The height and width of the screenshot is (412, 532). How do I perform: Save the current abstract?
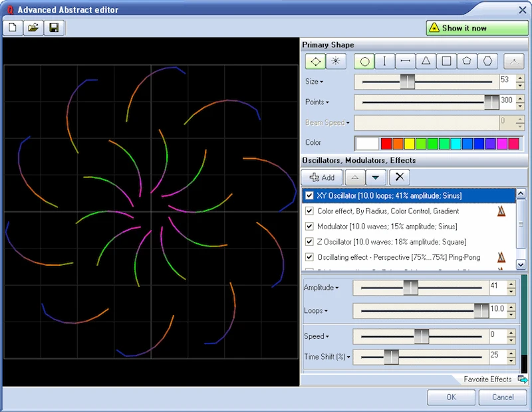coord(53,27)
